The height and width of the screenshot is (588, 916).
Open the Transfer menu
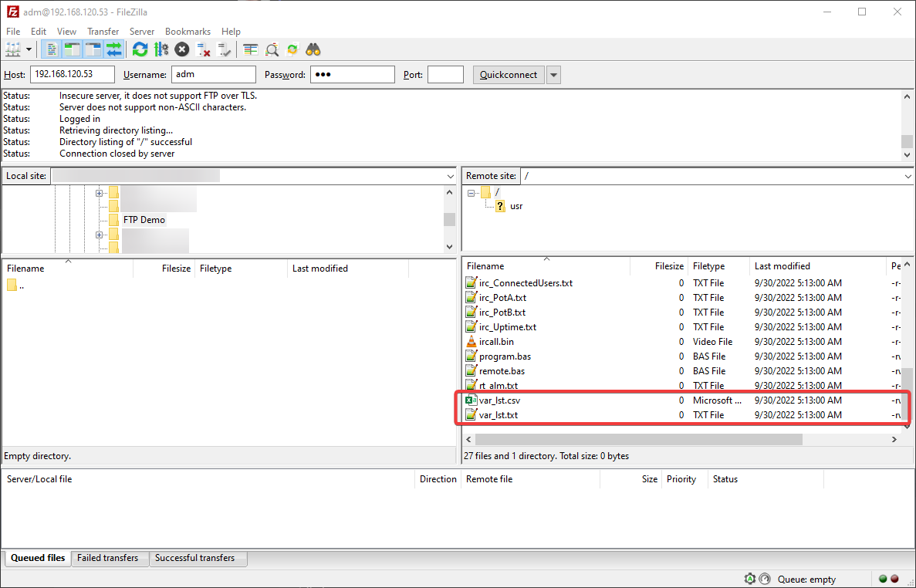tap(103, 32)
